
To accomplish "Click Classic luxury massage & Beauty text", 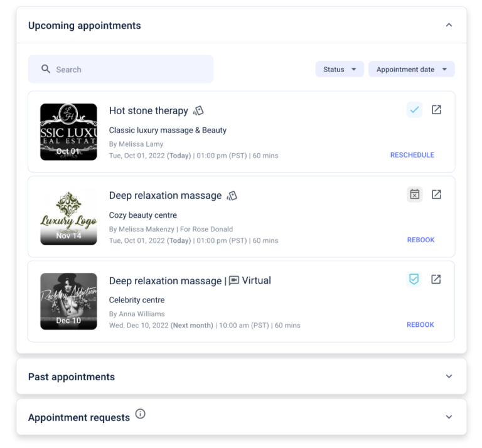I will 168,131.
